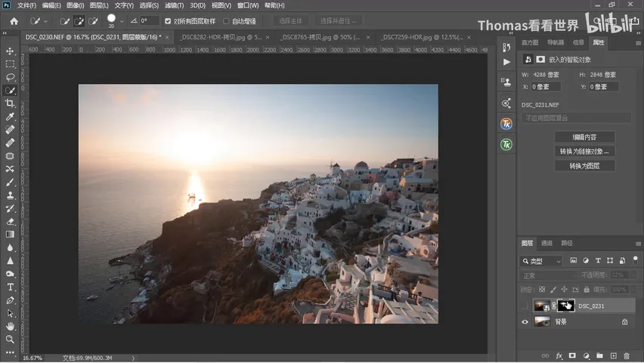Viewport: 644px width, 363px height.
Task: Toggle the type layer filter icon
Action: pos(598,261)
